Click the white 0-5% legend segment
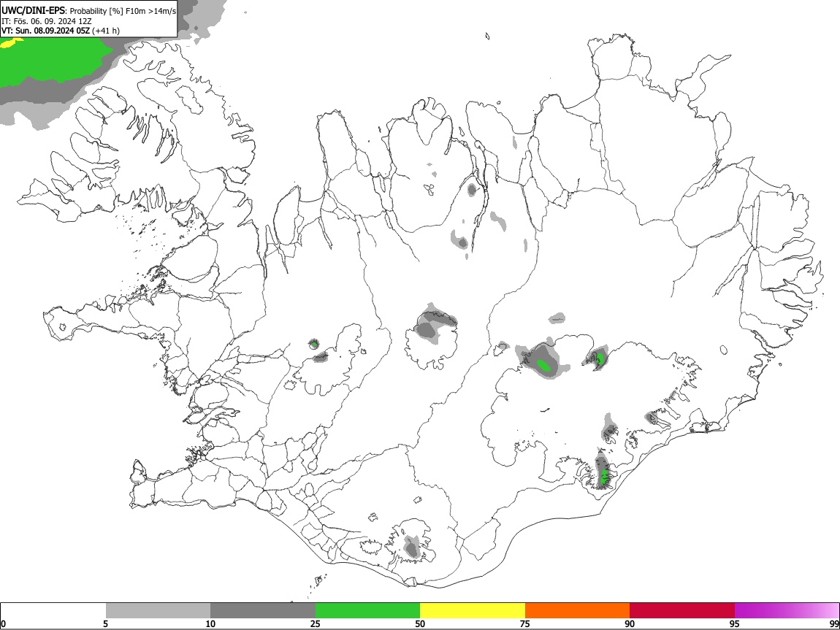This screenshot has width=840, height=630. click(53, 610)
